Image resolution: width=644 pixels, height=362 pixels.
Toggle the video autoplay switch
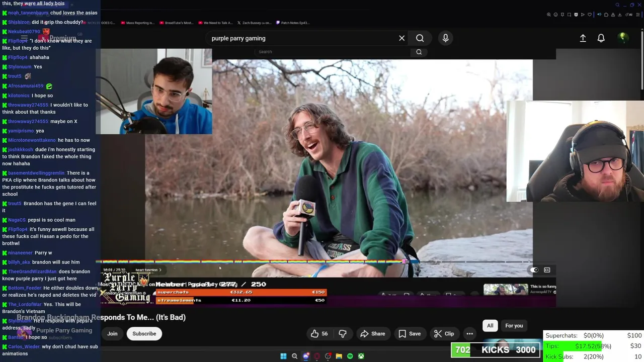(x=534, y=270)
